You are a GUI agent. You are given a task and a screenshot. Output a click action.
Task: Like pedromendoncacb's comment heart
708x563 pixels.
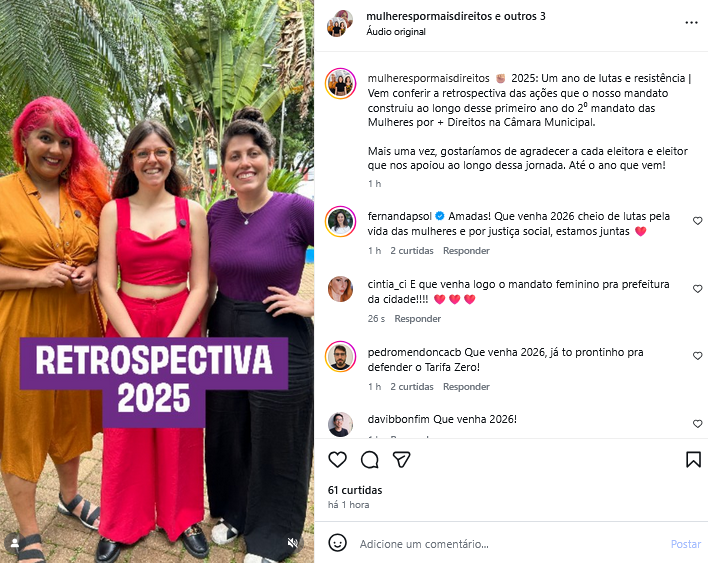(x=698, y=356)
